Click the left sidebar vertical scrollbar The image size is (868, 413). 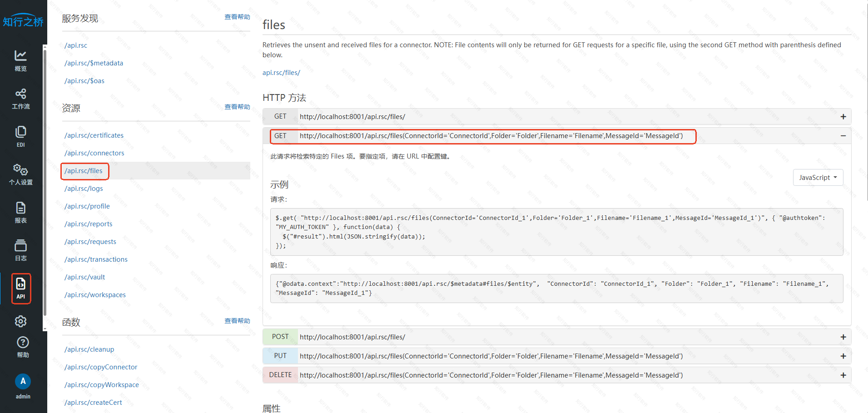tap(45, 182)
